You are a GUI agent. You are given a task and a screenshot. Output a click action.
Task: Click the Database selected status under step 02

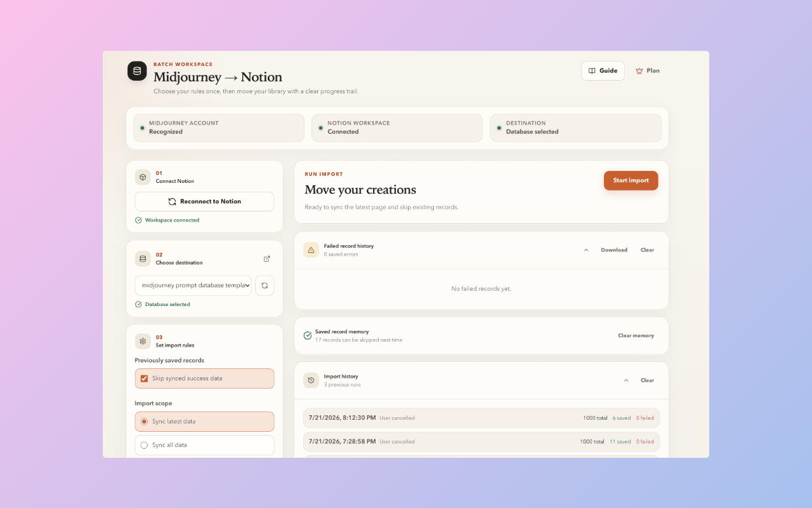coord(167,304)
